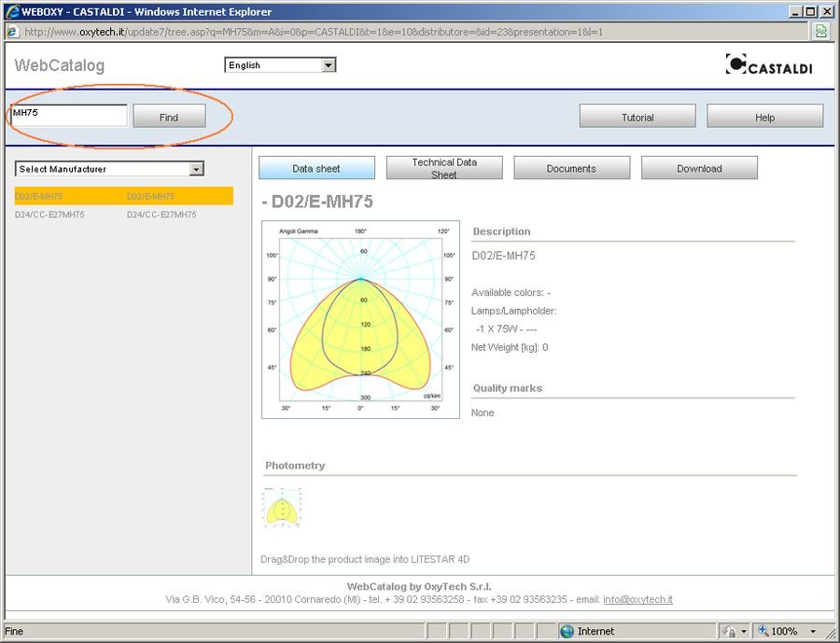
Task: Click the Internet zone globe in status bar
Action: [567, 631]
